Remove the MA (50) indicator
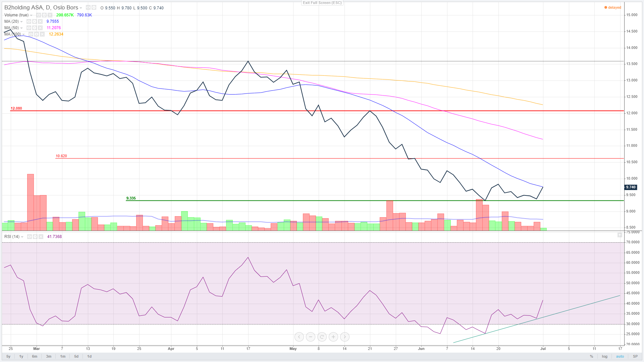The height and width of the screenshot is (362, 644). (x=40, y=28)
